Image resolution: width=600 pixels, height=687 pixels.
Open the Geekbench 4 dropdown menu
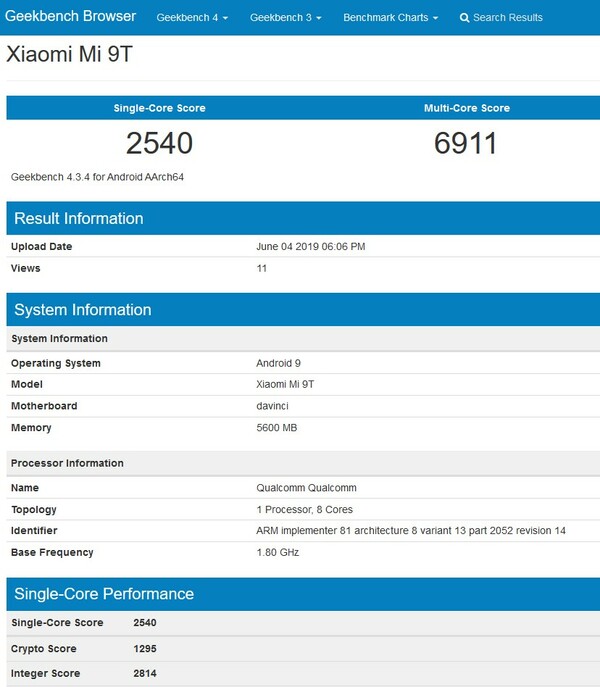click(x=192, y=18)
